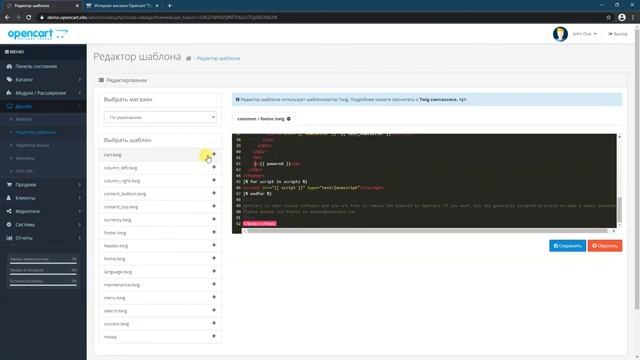Viewport: 640px width, 360px height.
Task: Click the John Doe avatar picture
Action: (x=560, y=34)
